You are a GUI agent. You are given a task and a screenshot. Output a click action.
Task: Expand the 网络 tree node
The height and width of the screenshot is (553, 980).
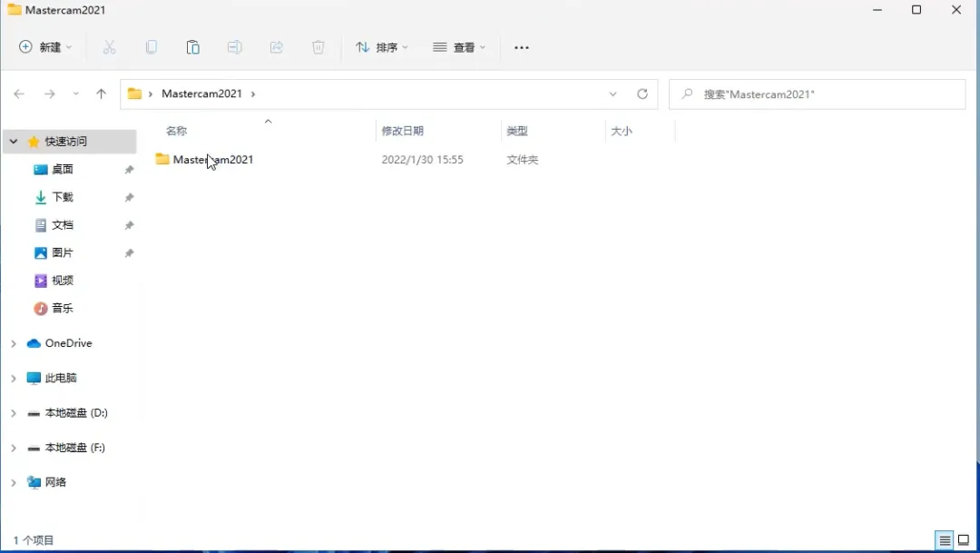coord(13,482)
